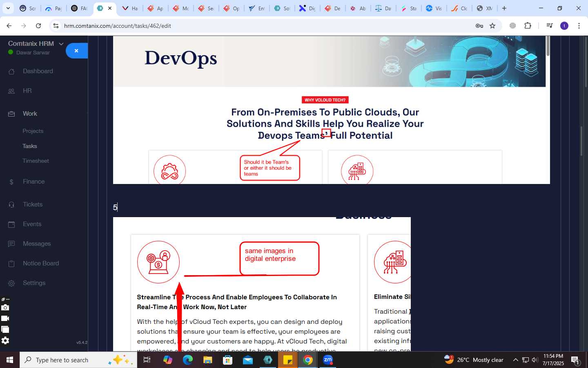Click the camera screenshot capture icon
The width and height of the screenshot is (588, 368).
[x=5, y=307]
